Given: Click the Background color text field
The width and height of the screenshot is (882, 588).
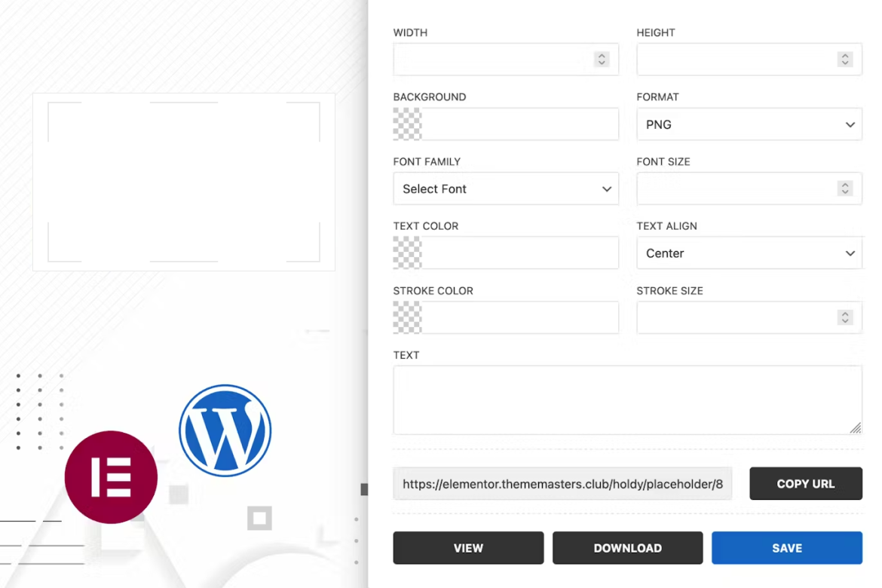Looking at the screenshot, I should [x=519, y=124].
